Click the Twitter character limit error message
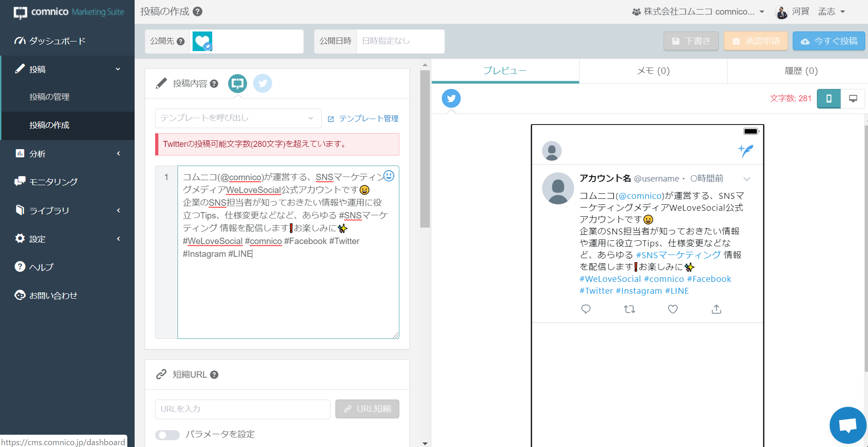This screenshot has width=868, height=447. (277, 144)
